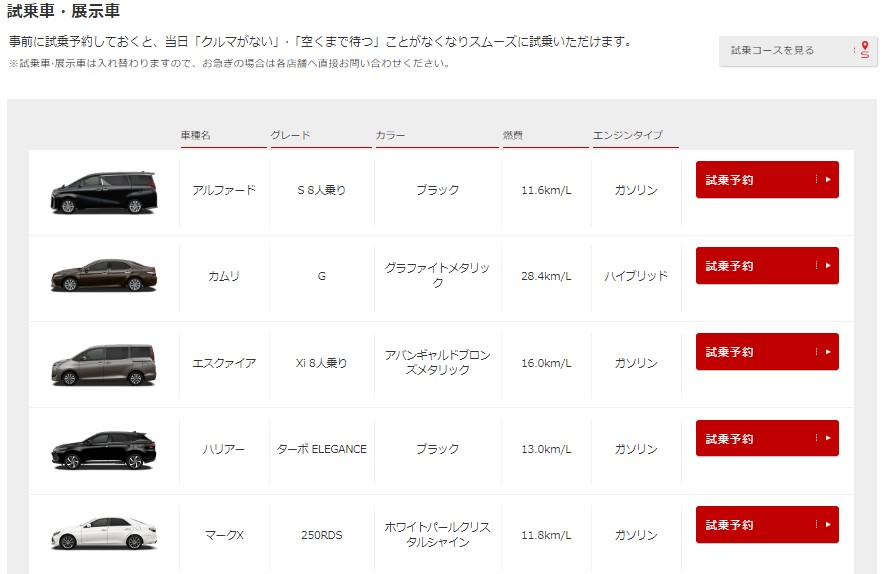Click the arrow icon on カムリ's 試乗予約 button
The width and height of the screenshot is (890, 574).
828,266
